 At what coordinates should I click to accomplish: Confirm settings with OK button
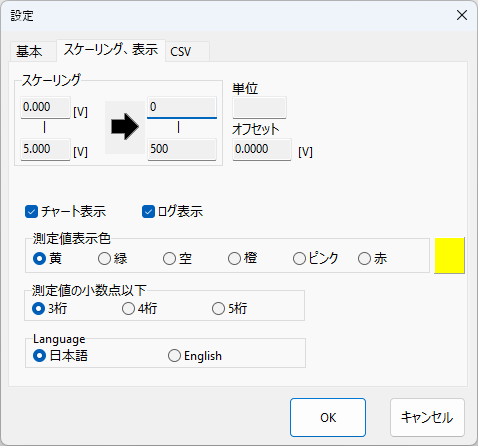(328, 417)
